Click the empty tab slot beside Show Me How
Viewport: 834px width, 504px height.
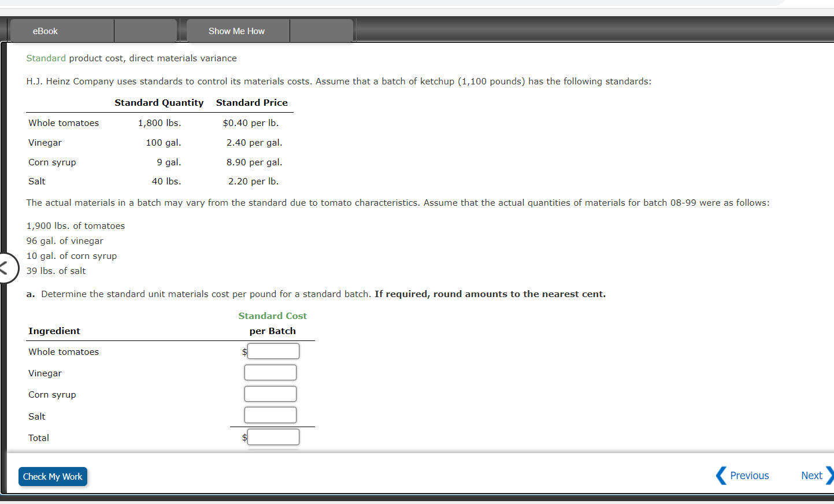pos(321,31)
